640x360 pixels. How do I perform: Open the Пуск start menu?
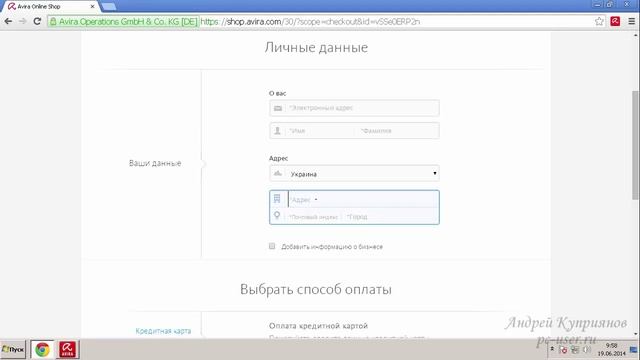13,349
